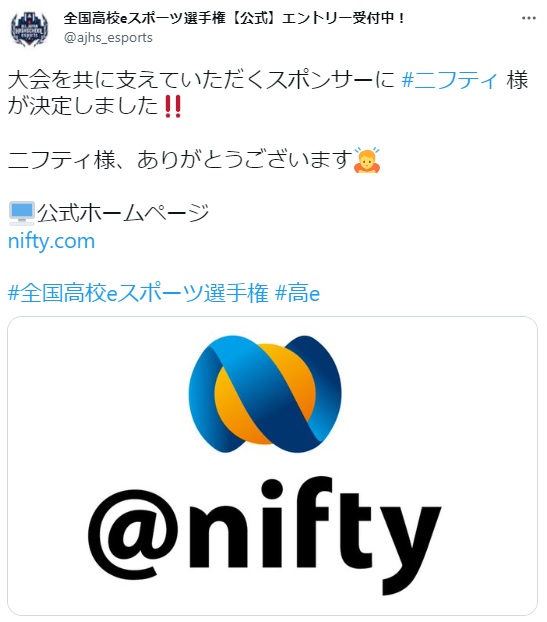
Task: Click the desktop computer emoji
Action: (x=22, y=213)
